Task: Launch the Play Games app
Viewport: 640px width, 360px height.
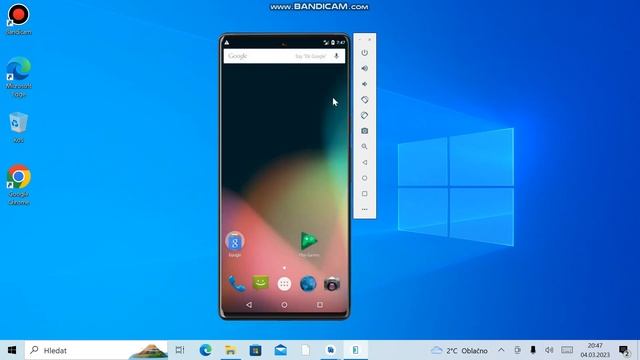Action: pyautogui.click(x=309, y=244)
